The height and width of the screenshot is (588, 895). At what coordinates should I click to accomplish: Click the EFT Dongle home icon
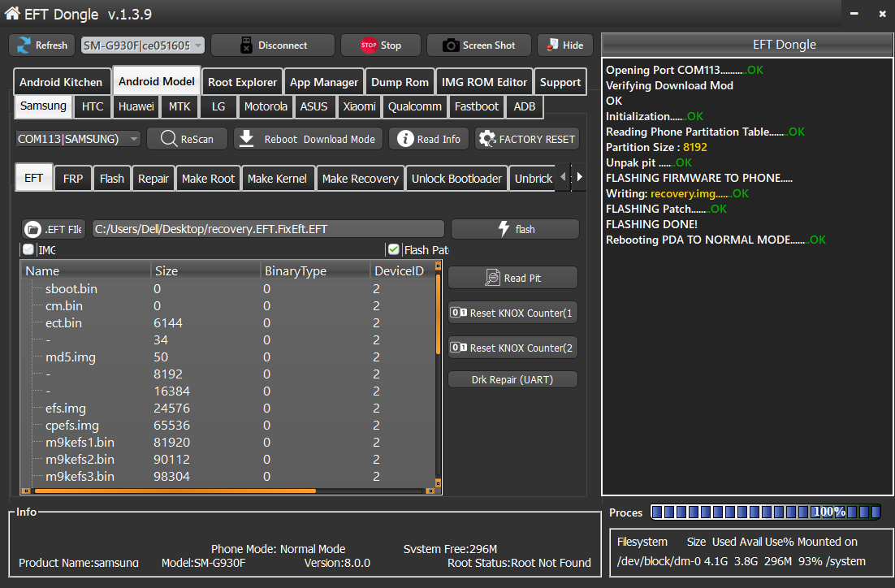[x=12, y=13]
